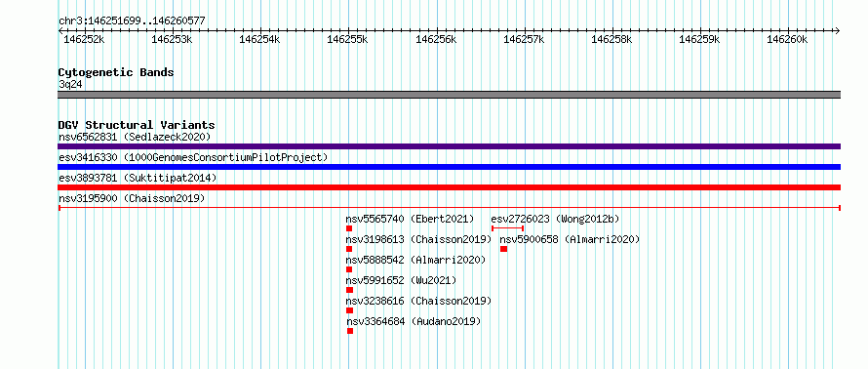868x369 pixels.
Task: Click red marker under nsv5565740
Action: (349, 228)
